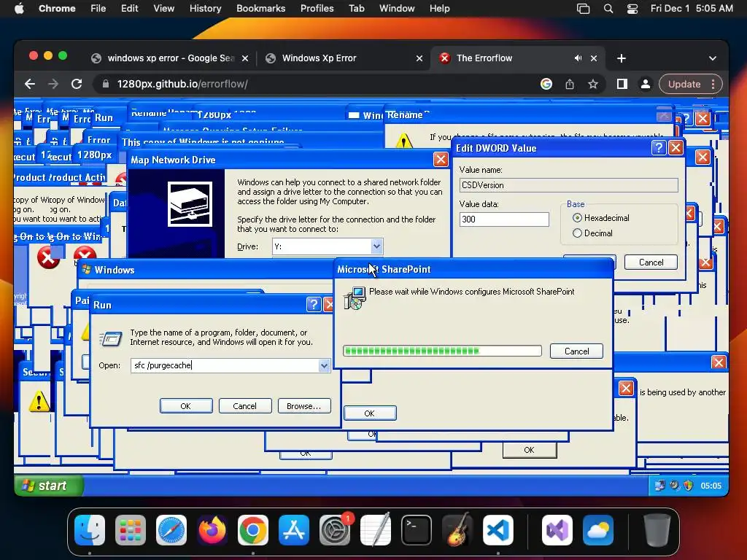Open a new Chrome tab
The image size is (747, 560).
point(622,58)
